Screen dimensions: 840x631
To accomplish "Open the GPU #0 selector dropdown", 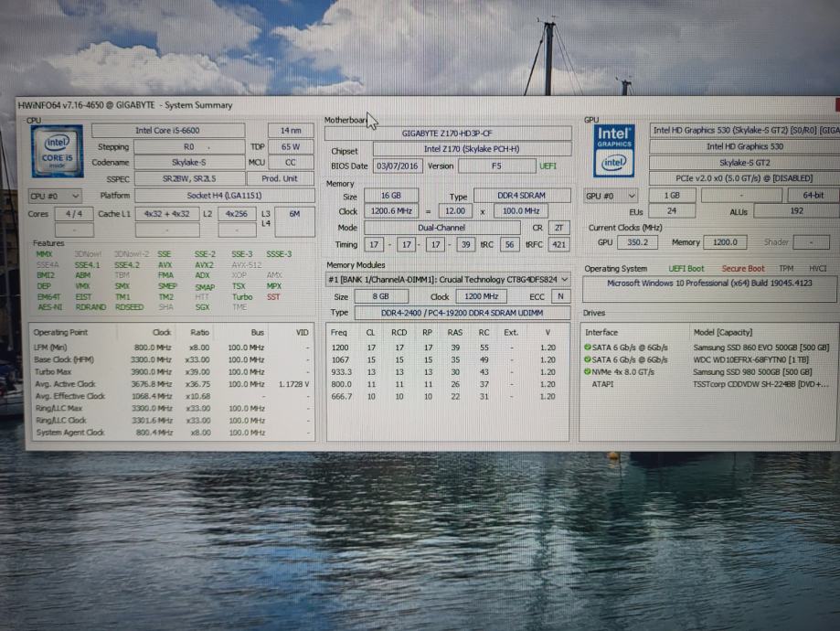I will pos(611,196).
